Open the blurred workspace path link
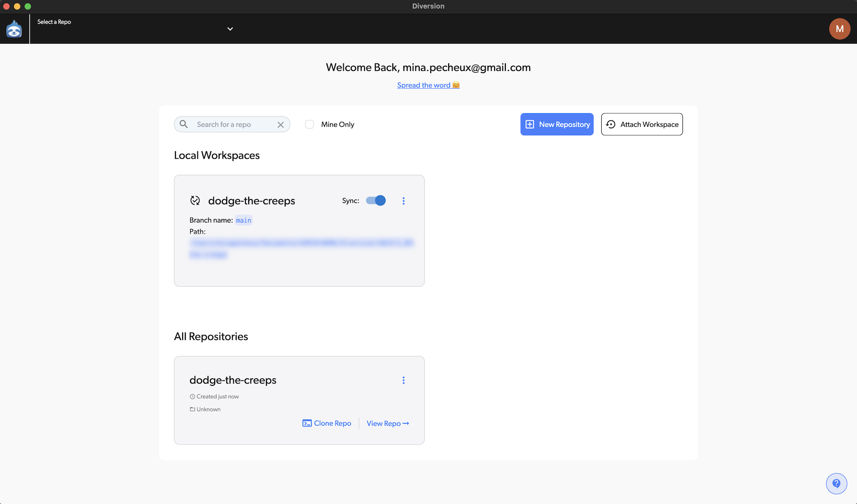 pyautogui.click(x=301, y=248)
